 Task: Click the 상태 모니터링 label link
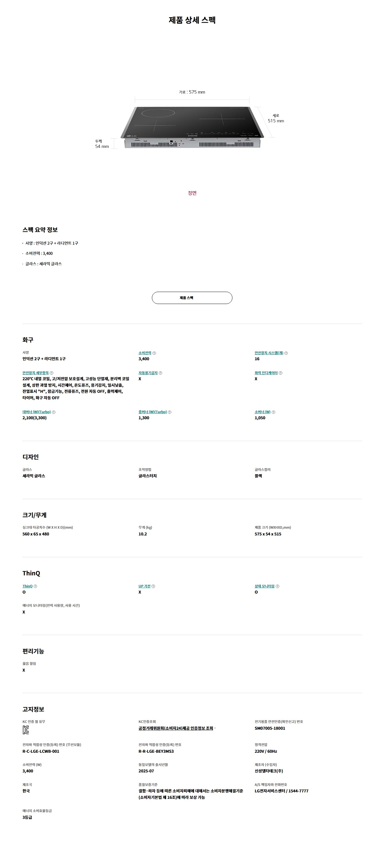tap(264, 586)
